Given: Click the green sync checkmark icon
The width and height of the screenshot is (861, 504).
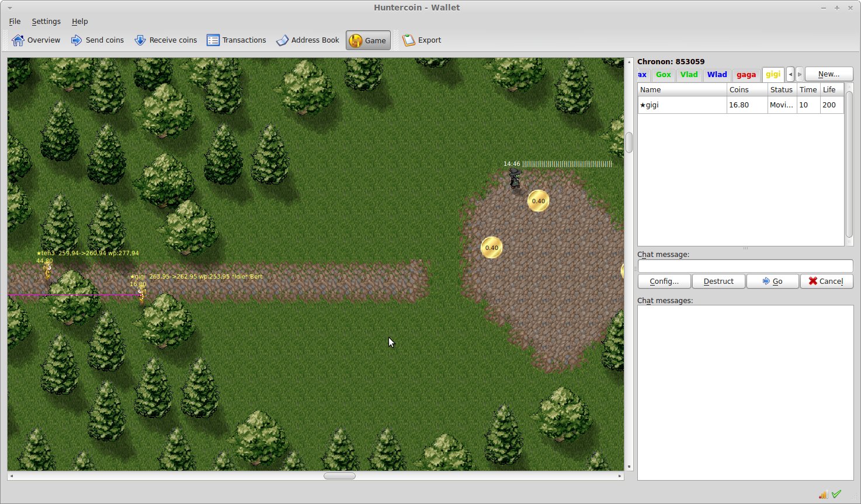Looking at the screenshot, I should [x=836, y=494].
